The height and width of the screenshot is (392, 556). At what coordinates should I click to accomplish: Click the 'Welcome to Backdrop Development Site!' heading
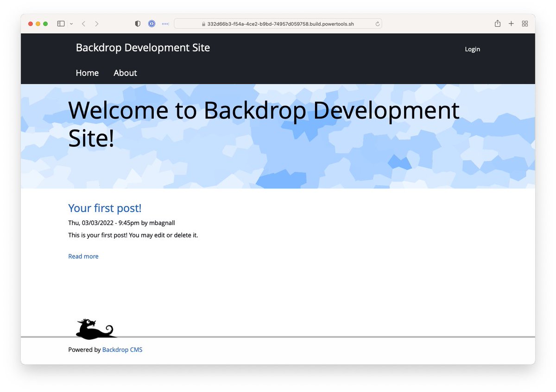[x=264, y=124]
